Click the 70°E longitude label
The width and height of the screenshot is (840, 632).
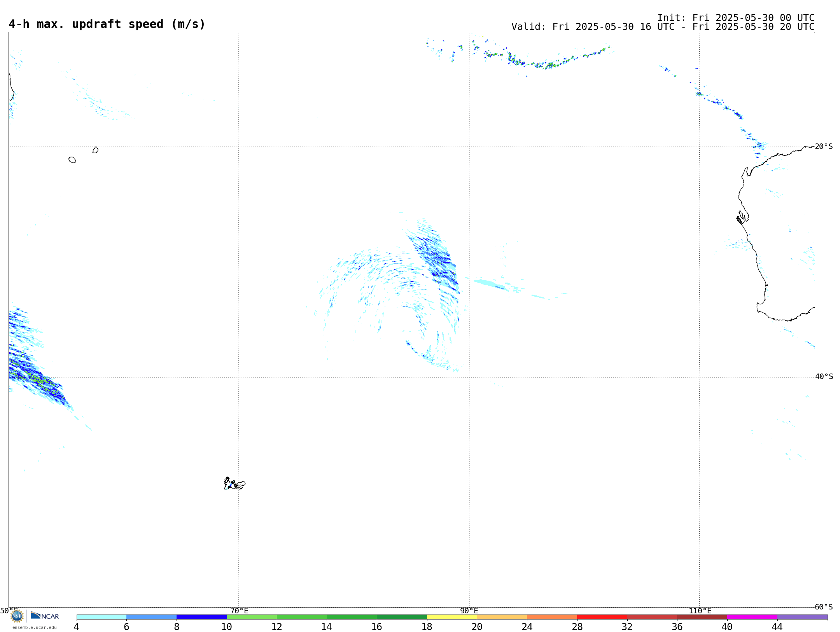pos(239,611)
